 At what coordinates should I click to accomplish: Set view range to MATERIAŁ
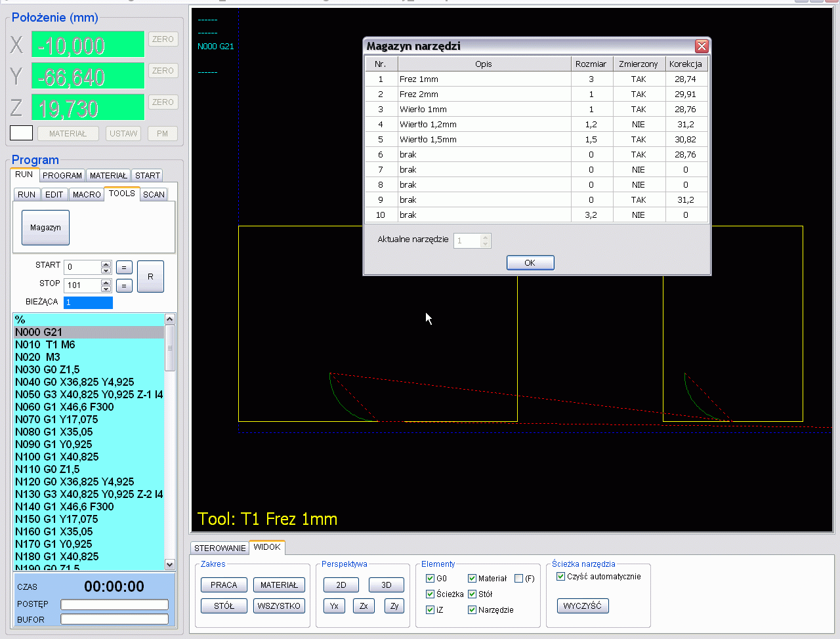[279, 585]
